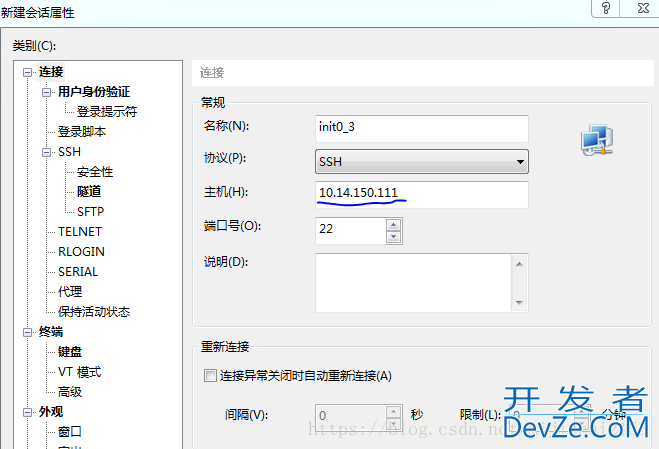Select 用户身份验证 in category tree
The height and width of the screenshot is (449, 659).
94,92
